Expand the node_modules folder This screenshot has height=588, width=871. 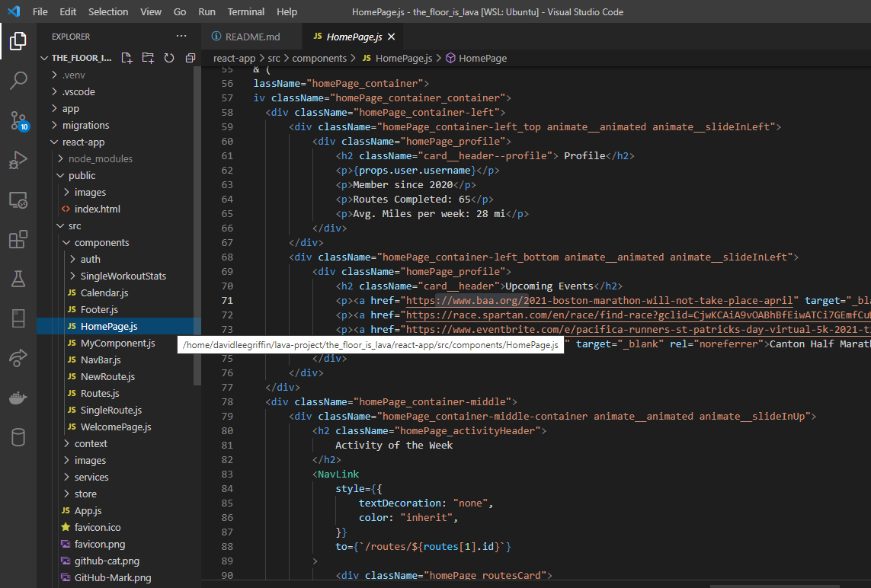tap(100, 158)
